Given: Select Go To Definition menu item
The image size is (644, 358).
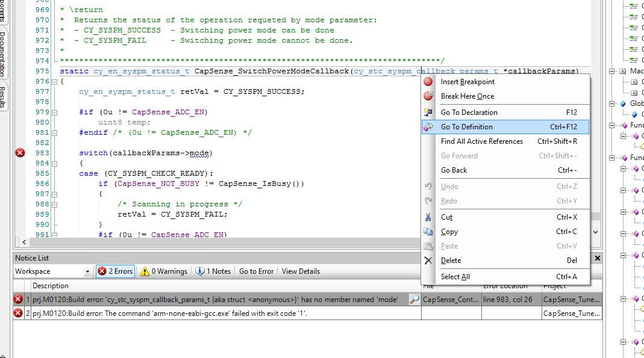Looking at the screenshot, I should [467, 127].
